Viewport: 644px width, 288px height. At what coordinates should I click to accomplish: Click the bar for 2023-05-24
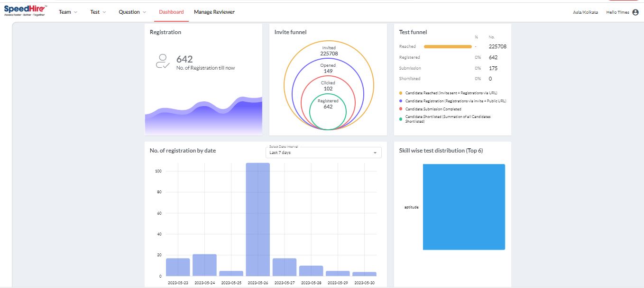point(204,265)
